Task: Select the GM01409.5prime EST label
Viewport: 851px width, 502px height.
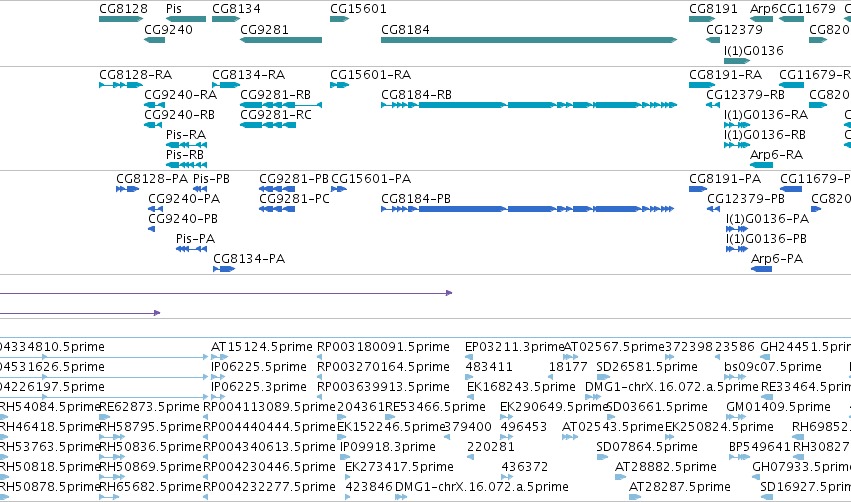Action: [778, 407]
